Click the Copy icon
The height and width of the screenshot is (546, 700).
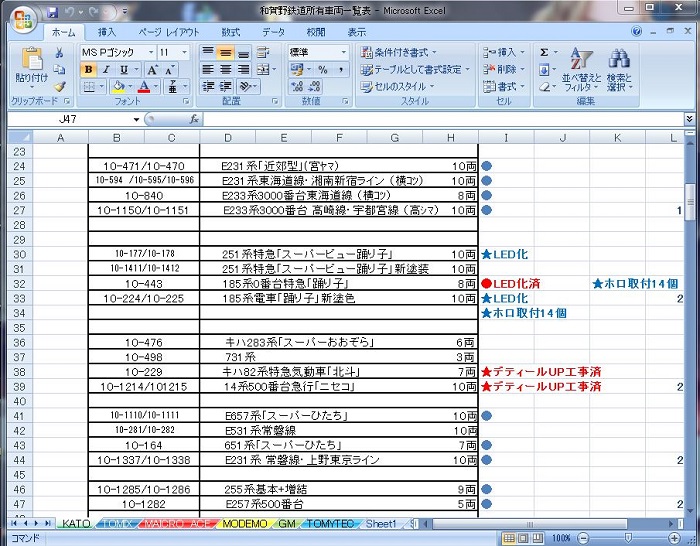[x=59, y=69]
